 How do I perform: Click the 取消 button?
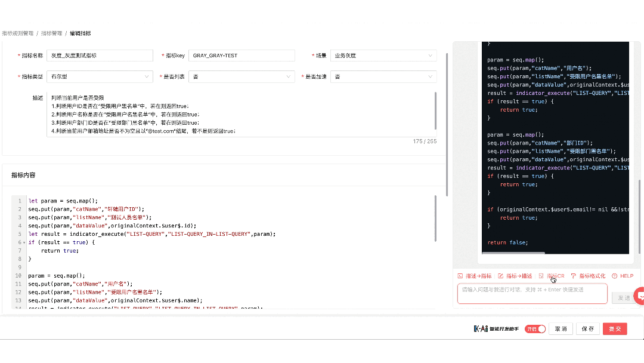tap(561, 329)
